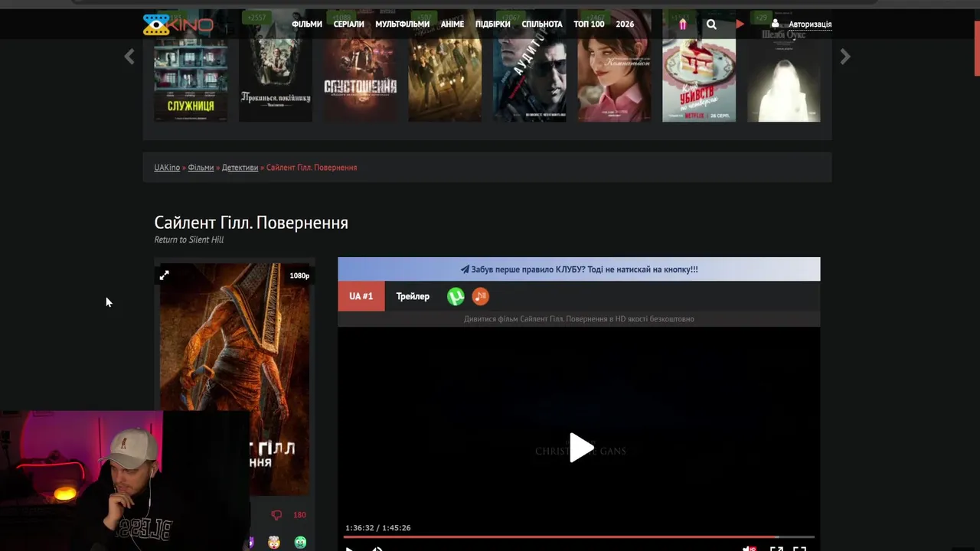Image resolution: width=980 pixels, height=551 pixels.
Task: Open site search via magnifier icon
Action: tap(711, 24)
